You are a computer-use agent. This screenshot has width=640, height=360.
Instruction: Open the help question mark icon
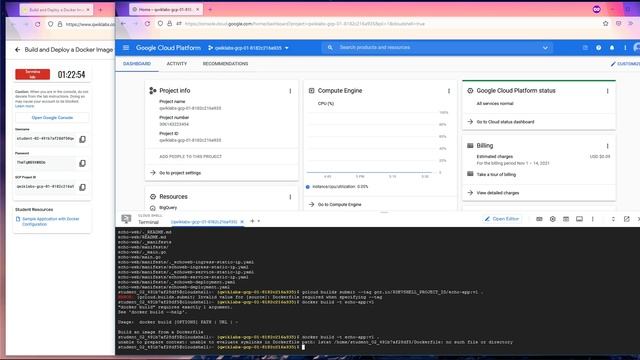pos(598,48)
